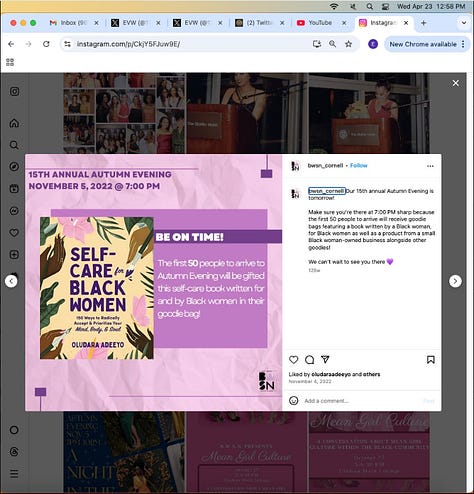Open Messenger icon in sidebar
This screenshot has height=494, width=474.
pyautogui.click(x=14, y=211)
